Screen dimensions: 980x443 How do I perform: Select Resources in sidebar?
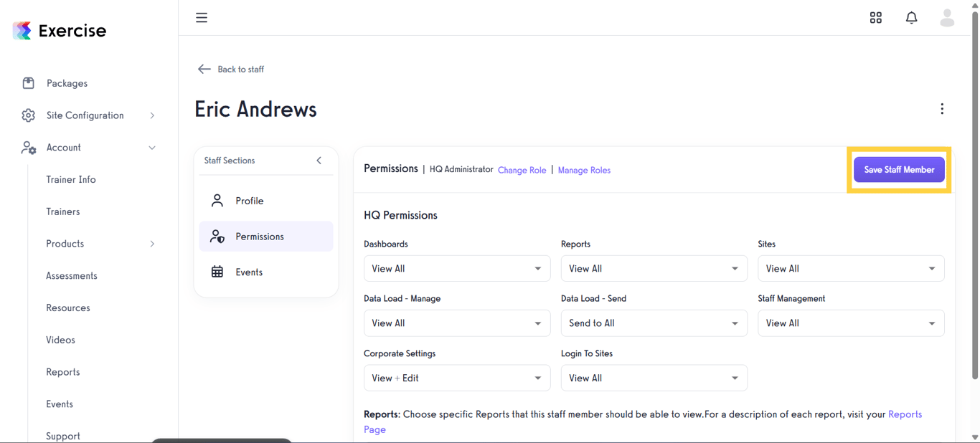(68, 308)
